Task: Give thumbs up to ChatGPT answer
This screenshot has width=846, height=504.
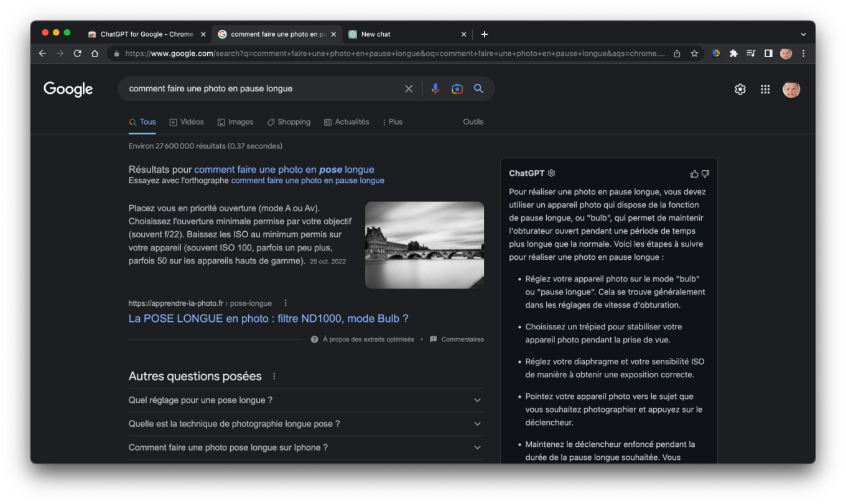Action: tap(694, 174)
